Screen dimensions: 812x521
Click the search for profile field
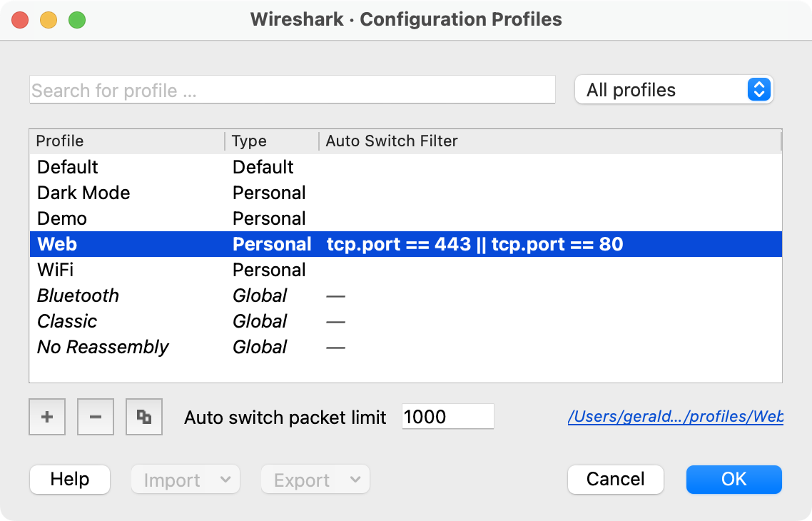pos(292,90)
